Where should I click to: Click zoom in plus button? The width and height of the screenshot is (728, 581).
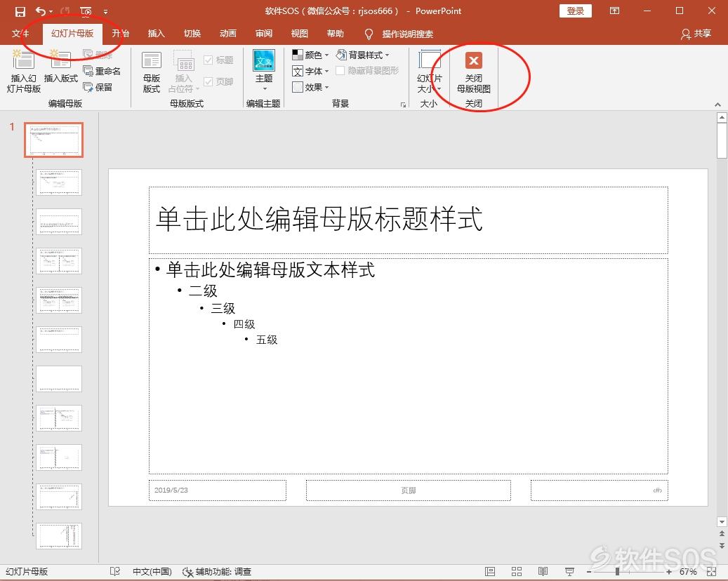click(x=669, y=572)
